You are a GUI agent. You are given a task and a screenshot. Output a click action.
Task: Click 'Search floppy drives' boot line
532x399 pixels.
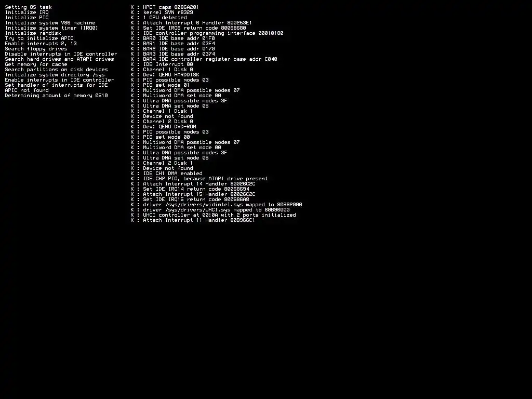36,49
